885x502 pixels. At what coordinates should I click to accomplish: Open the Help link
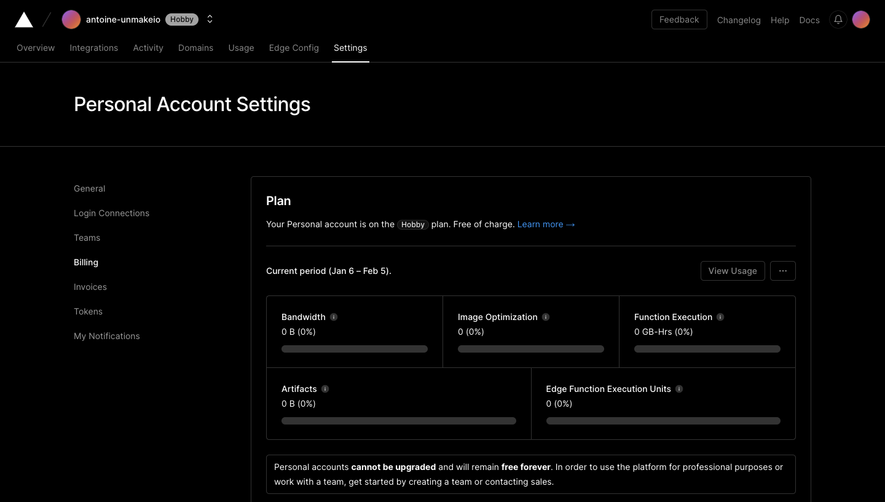tap(779, 20)
